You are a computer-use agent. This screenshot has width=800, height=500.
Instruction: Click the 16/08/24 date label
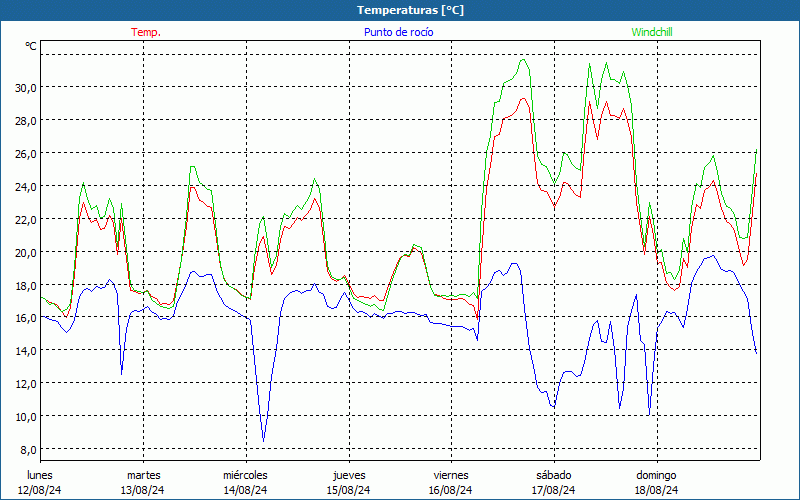coord(450,490)
